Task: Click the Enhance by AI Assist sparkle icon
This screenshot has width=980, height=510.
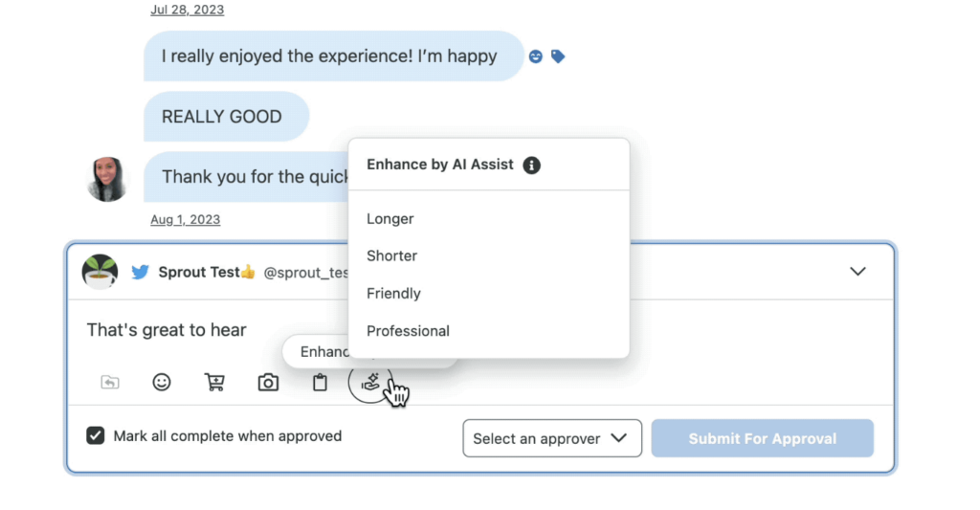Action: 370,382
